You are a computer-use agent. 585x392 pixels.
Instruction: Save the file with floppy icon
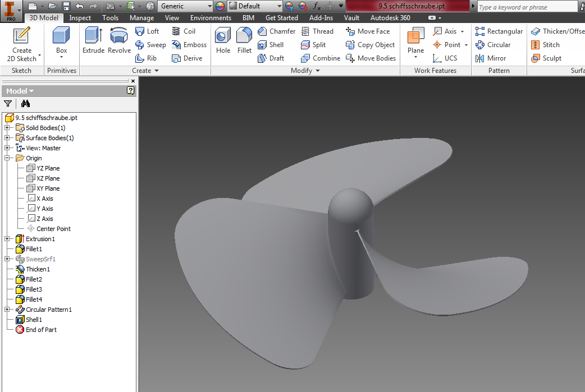click(66, 6)
